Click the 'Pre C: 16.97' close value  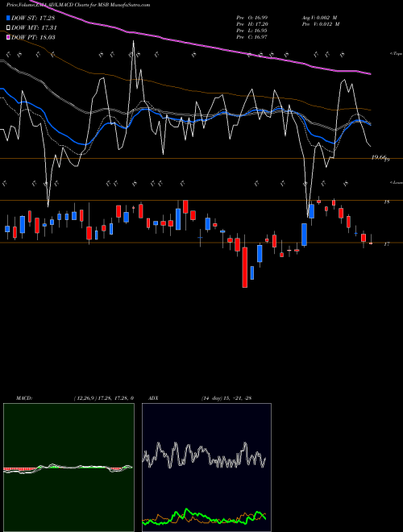click(x=251, y=36)
